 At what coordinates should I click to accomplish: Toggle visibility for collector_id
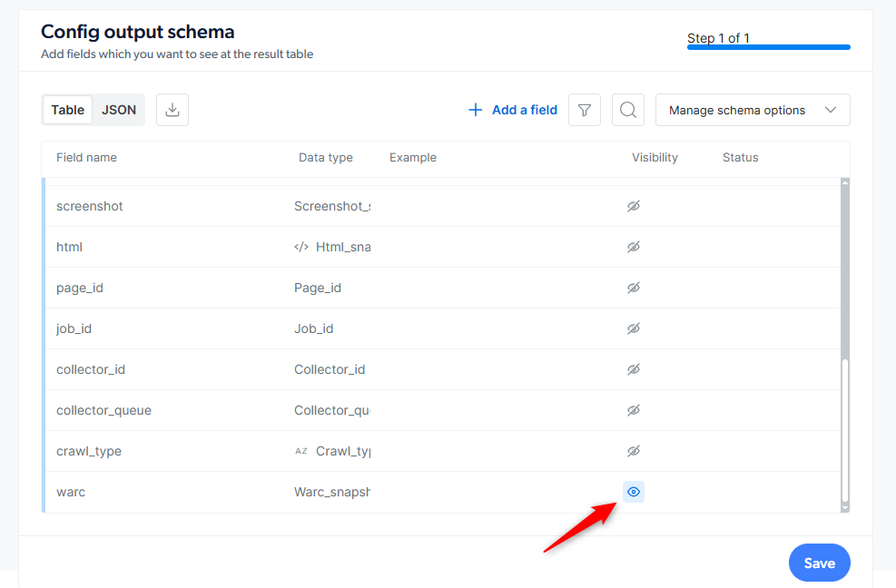(x=633, y=369)
